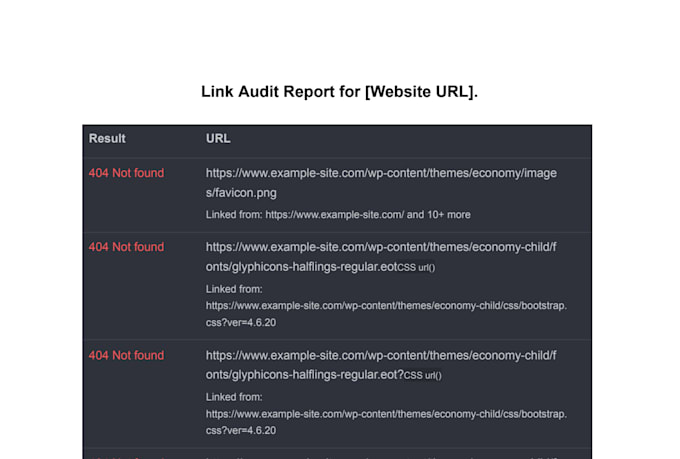This screenshot has width=680, height=459.
Task: Open the bootstrap.css?ver=4.6.20 link in the third row
Action: tap(386, 422)
